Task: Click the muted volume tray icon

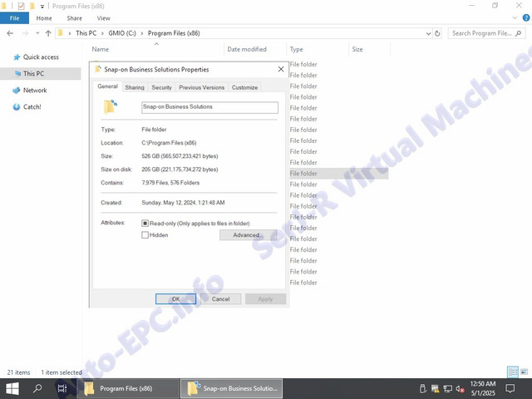Action: coord(460,388)
